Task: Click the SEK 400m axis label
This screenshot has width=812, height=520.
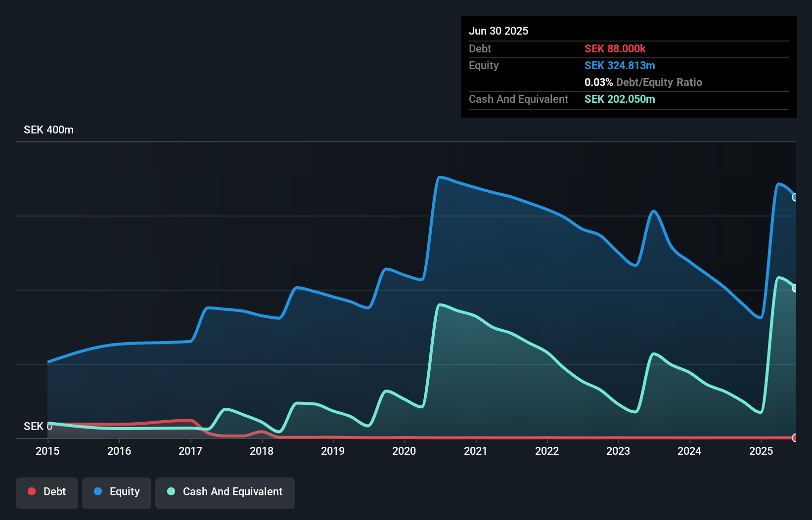Action: point(48,130)
